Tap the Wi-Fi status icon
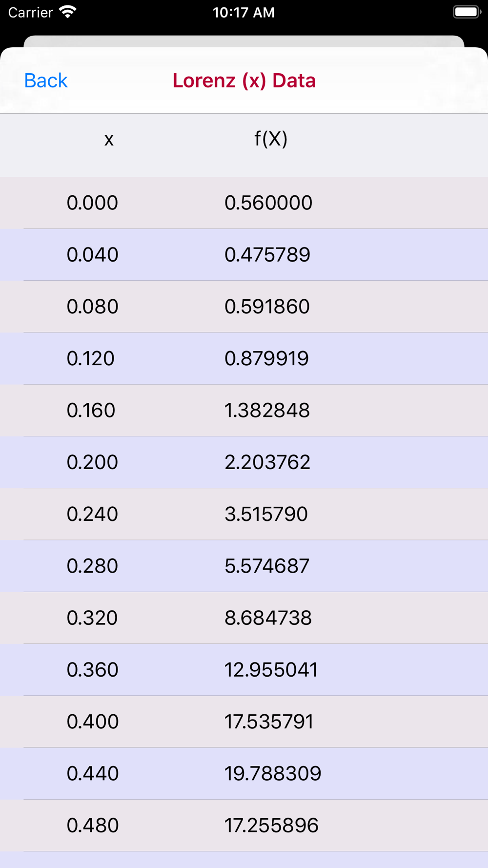This screenshot has width=488, height=868. coord(67,12)
